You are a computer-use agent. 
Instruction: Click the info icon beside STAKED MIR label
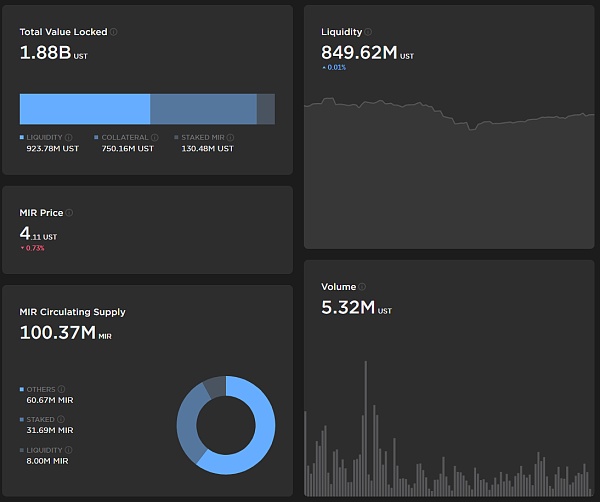click(230, 137)
